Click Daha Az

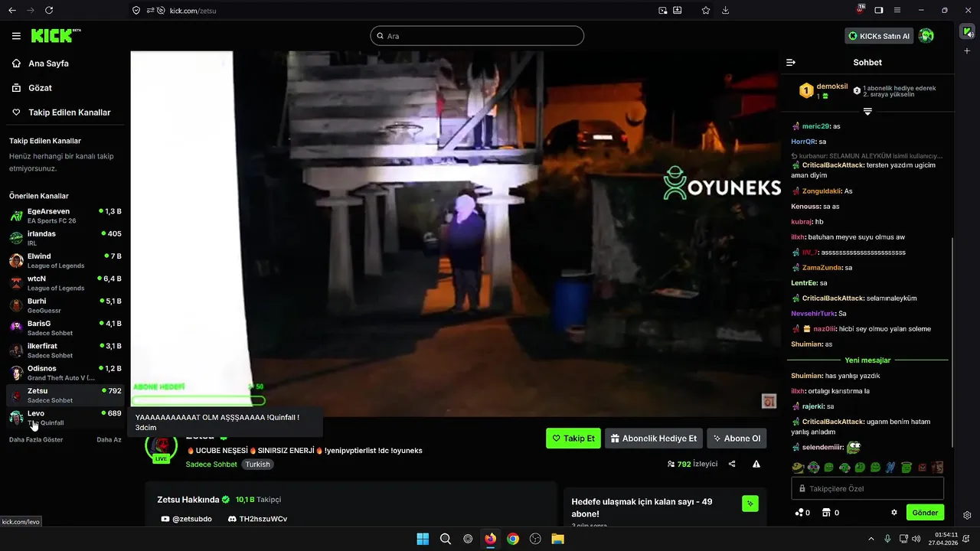[x=109, y=440]
